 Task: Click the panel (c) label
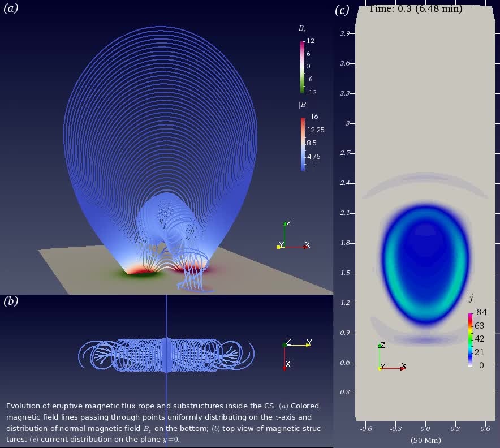(342, 10)
